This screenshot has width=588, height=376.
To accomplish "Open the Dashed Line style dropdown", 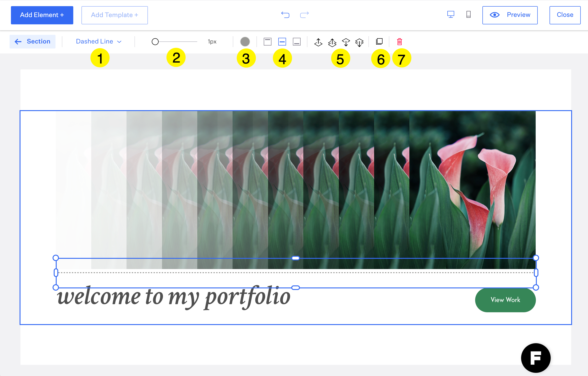I will click(99, 41).
